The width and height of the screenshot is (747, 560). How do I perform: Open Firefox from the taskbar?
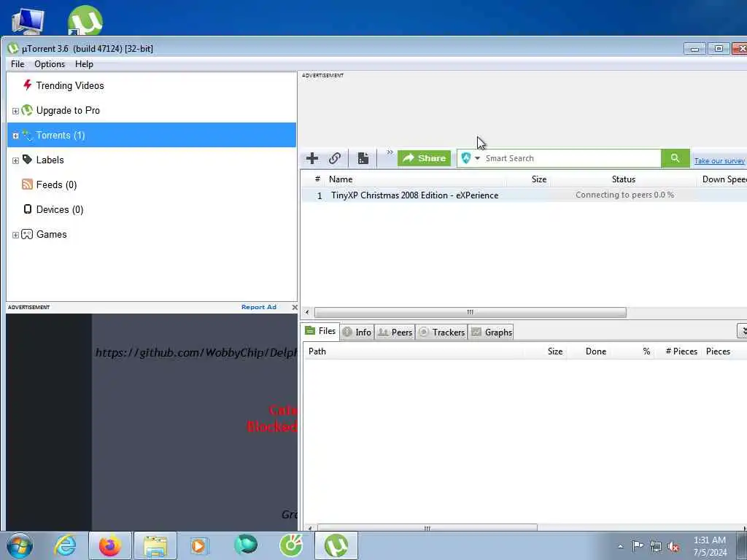click(110, 545)
